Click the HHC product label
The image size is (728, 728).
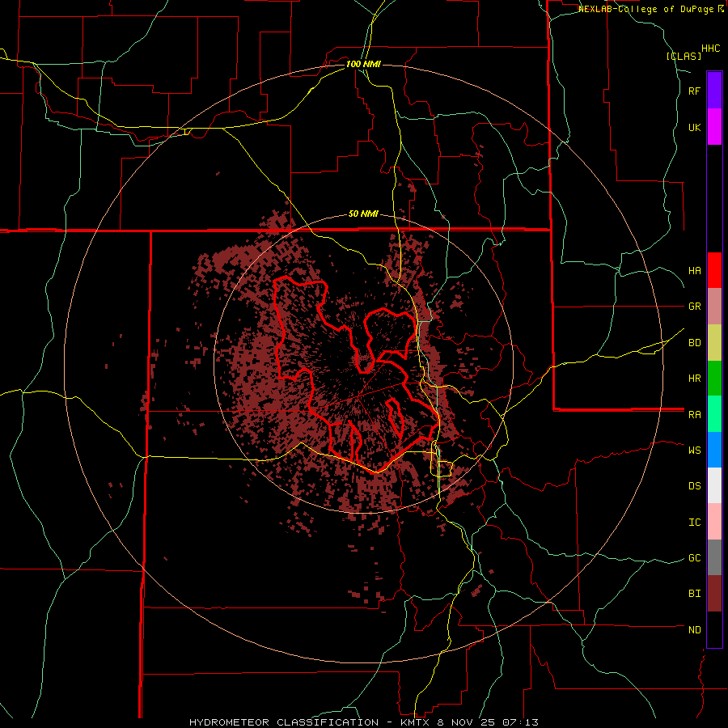coord(711,49)
